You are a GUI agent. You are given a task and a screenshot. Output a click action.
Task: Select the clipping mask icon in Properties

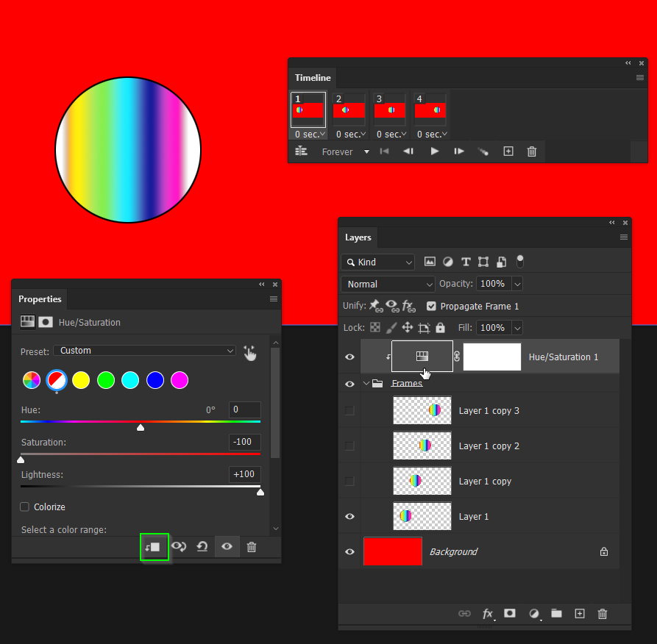[155, 547]
